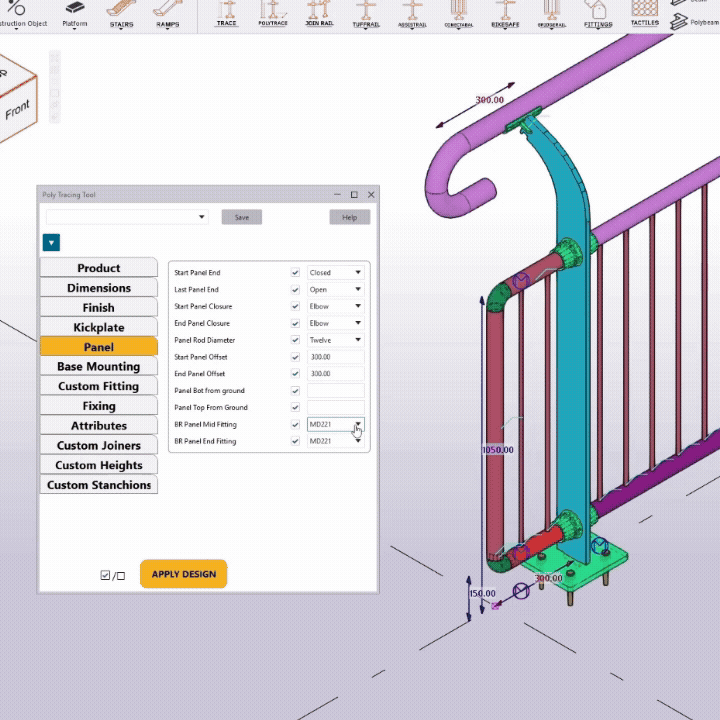The image size is (720, 720).
Task: Uncheck the Start Panel End checkbox
Action: coord(295,272)
